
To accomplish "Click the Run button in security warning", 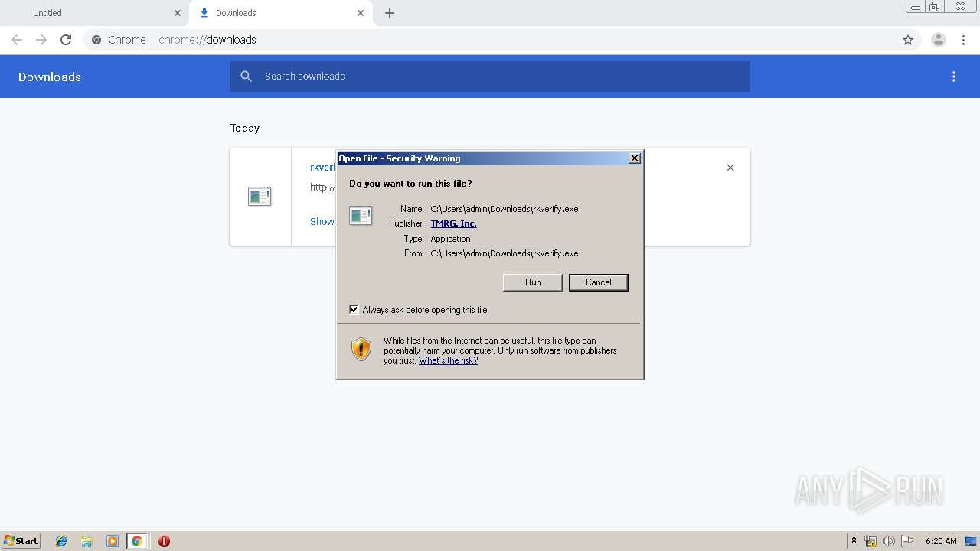I will tap(533, 282).
